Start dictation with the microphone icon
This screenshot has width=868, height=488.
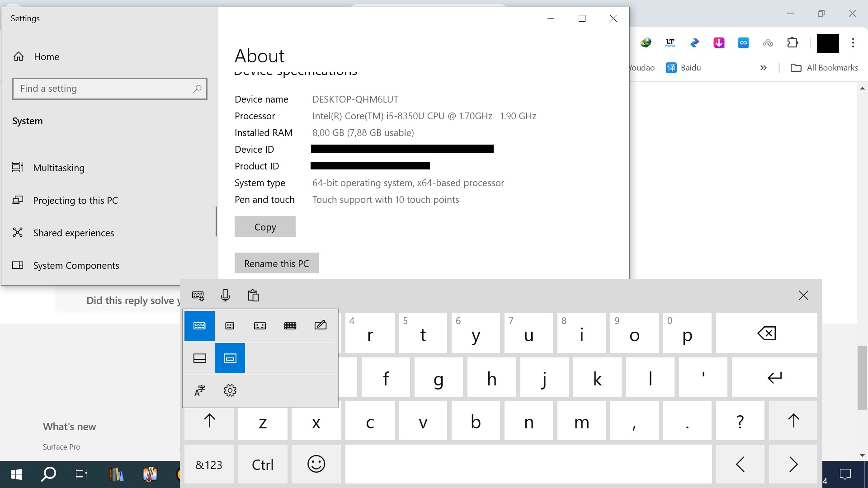click(x=225, y=296)
